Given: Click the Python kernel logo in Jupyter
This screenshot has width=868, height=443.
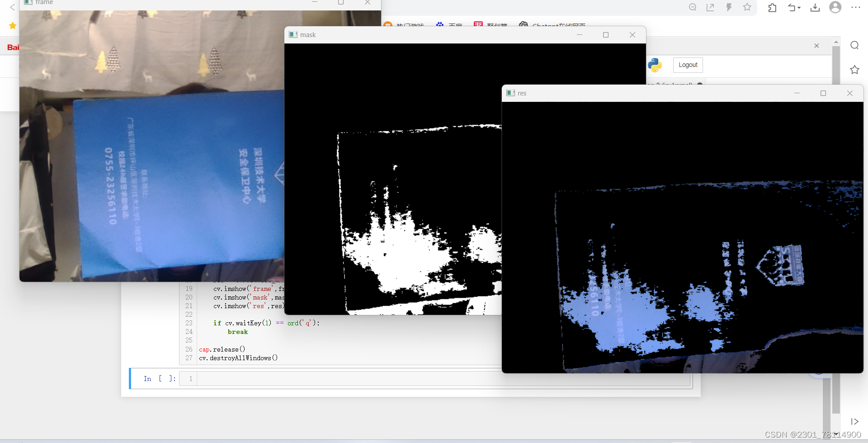Looking at the screenshot, I should 655,65.
